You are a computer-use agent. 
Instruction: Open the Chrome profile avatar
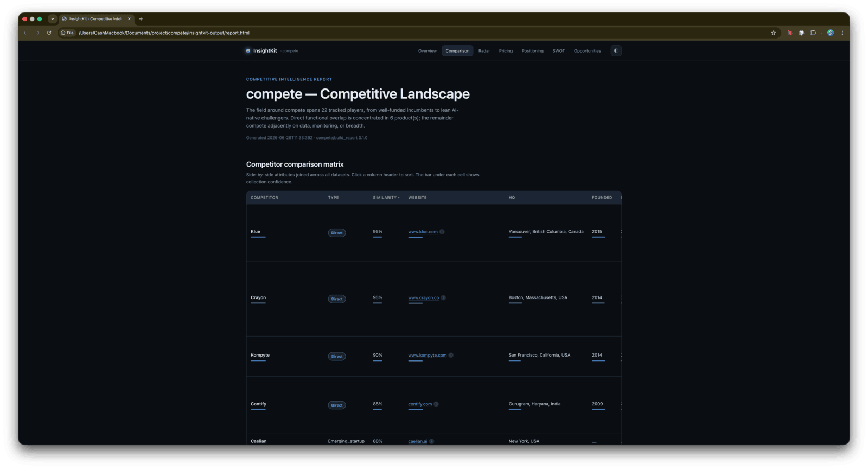click(x=830, y=33)
